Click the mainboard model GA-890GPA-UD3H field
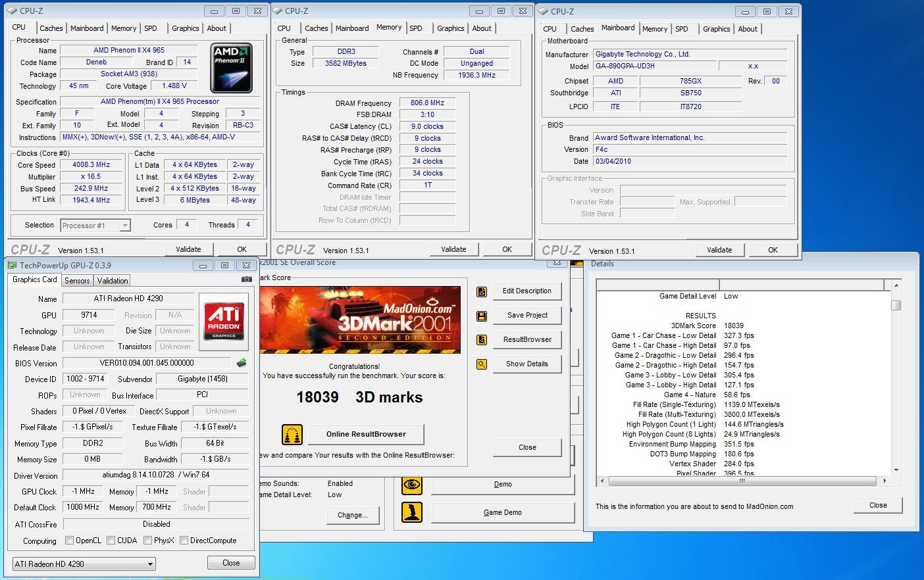 click(654, 66)
